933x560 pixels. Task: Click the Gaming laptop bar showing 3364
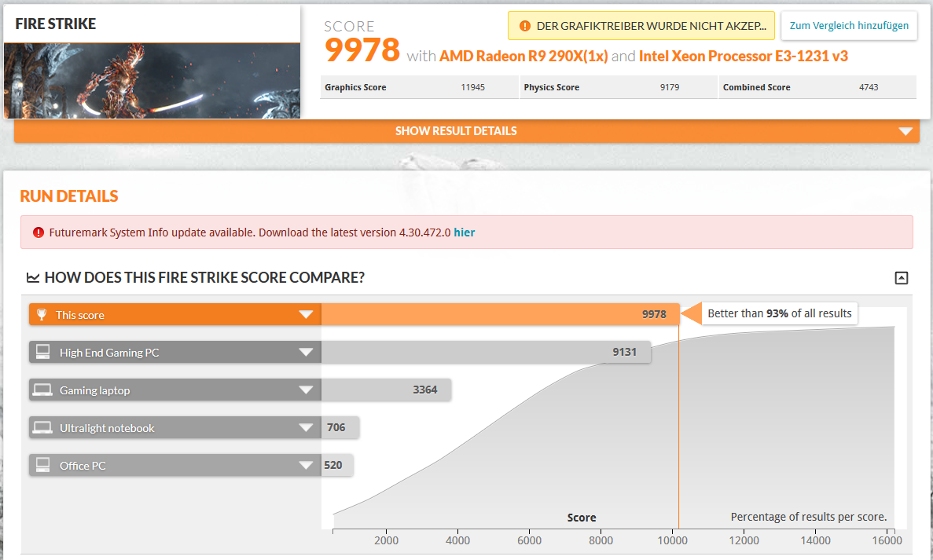pos(386,390)
